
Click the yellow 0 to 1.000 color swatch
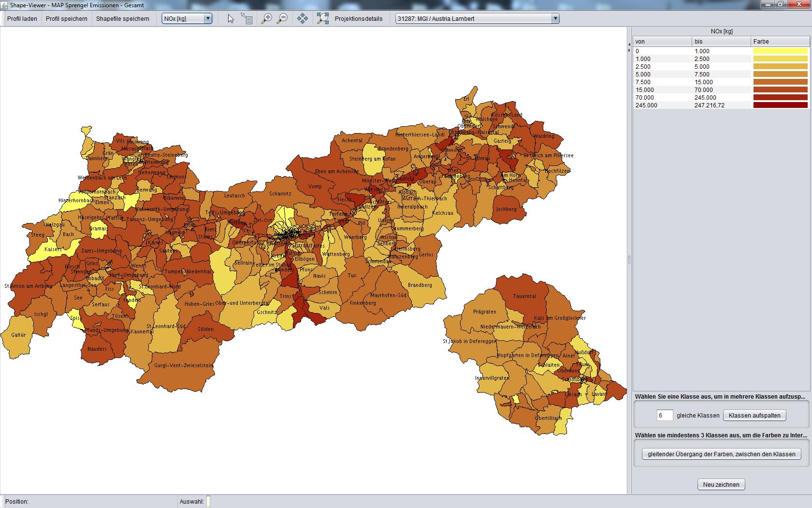780,51
